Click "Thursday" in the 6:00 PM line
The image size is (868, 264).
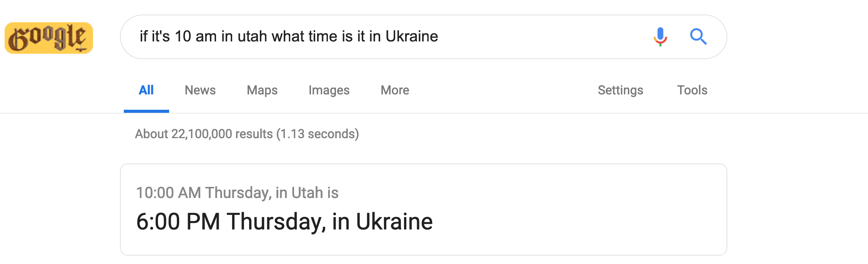[x=276, y=222]
